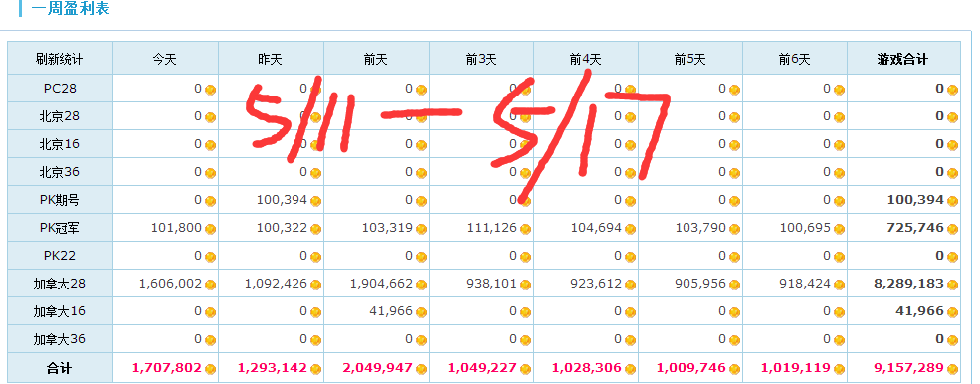Viewport: 980px width, 384px height.
Task: Select the 1,606,002 加拿大28 today value
Action: point(170,284)
